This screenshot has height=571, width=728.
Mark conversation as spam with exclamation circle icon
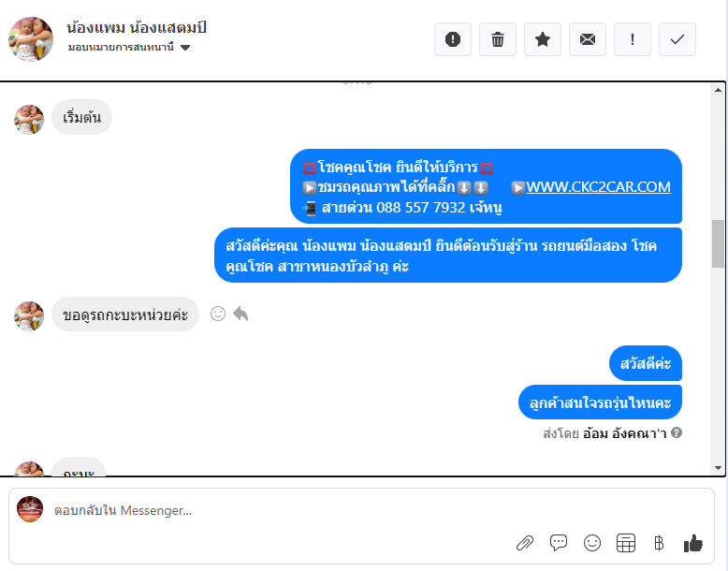point(453,39)
